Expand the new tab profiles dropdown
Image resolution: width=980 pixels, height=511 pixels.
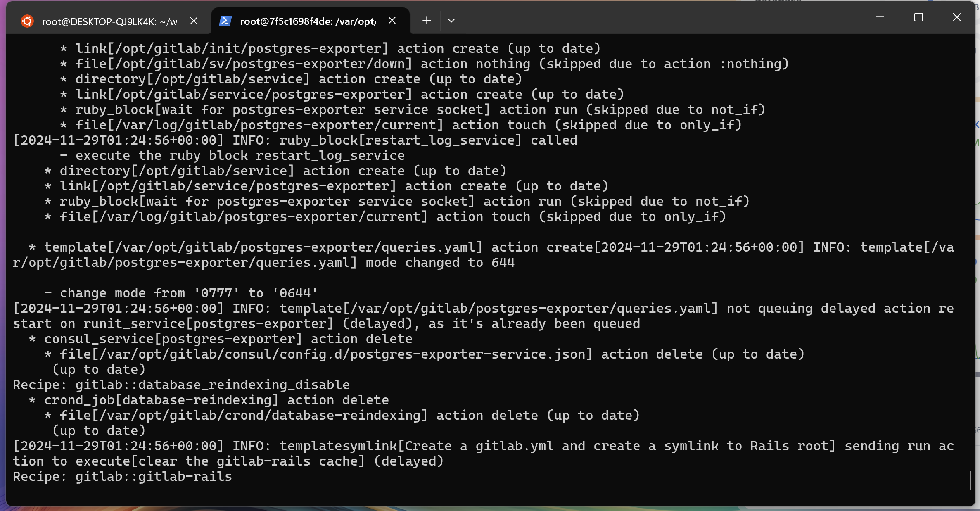(x=451, y=20)
